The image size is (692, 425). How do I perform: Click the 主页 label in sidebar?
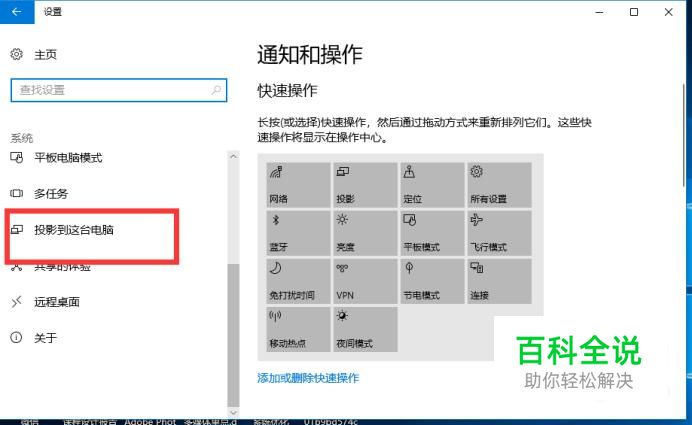(45, 55)
